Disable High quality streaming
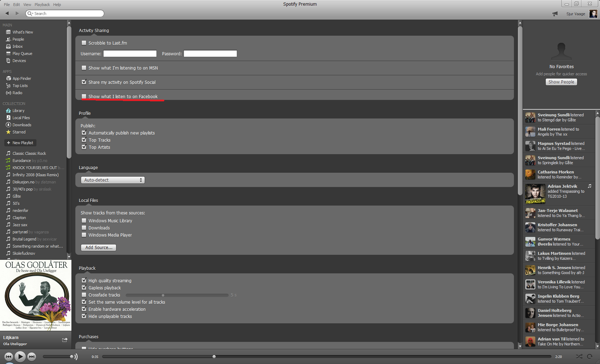Viewport: 600px width, 364px height. pyautogui.click(x=84, y=280)
